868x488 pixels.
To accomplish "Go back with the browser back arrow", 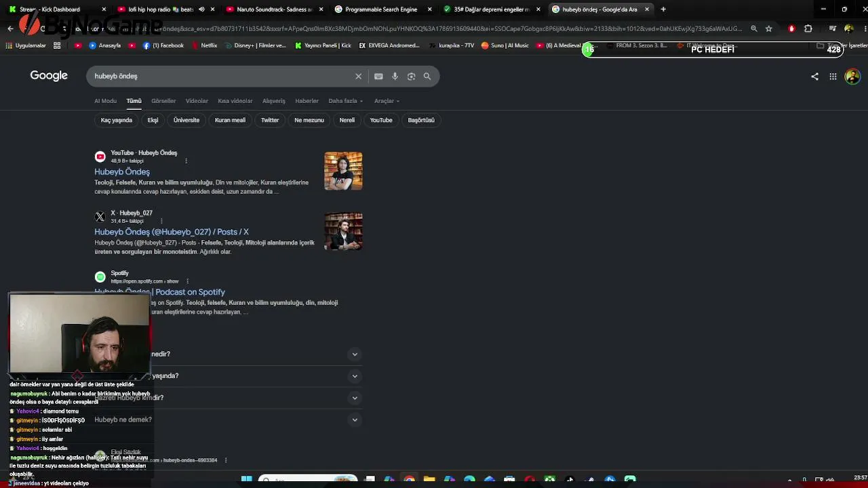I will click(10, 28).
